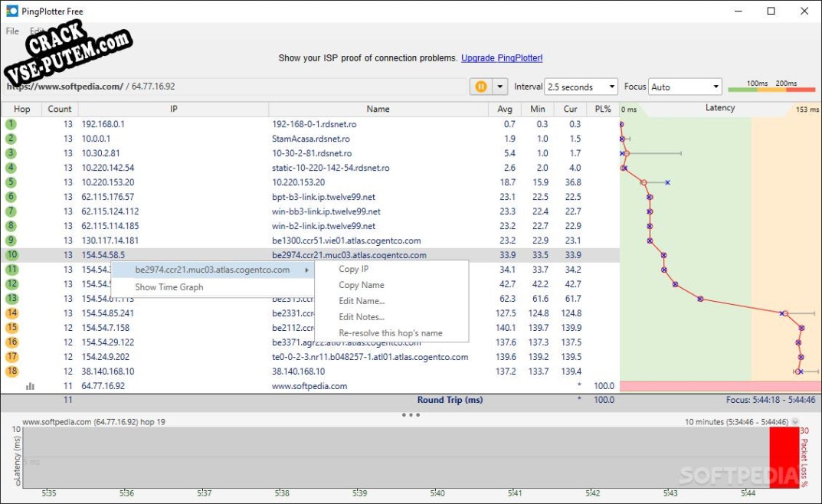Expand the Focus Auto combo box

click(x=685, y=87)
